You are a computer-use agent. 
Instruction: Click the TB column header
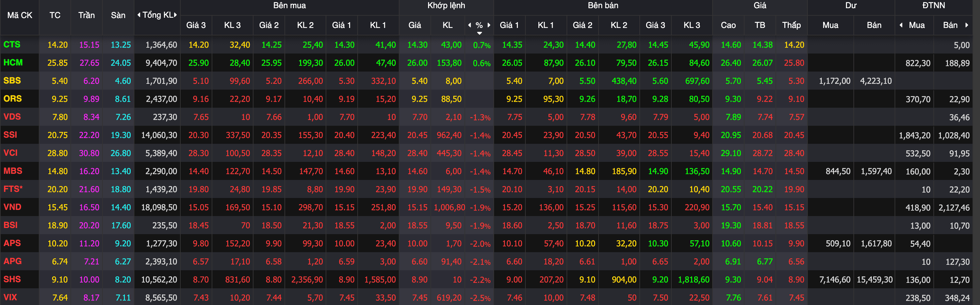pos(760,25)
